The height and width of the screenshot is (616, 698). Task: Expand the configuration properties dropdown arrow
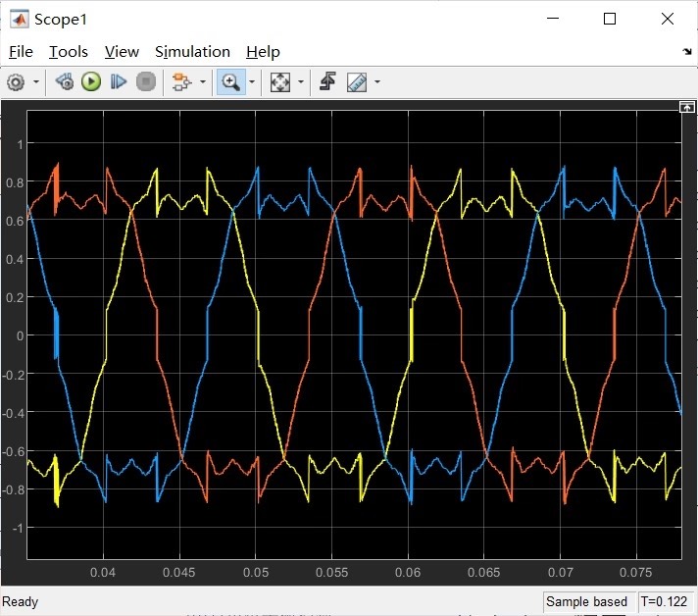coord(36,82)
